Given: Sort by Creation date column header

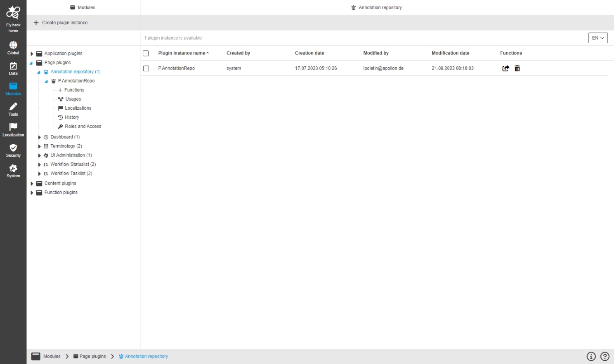Looking at the screenshot, I should 309,53.
